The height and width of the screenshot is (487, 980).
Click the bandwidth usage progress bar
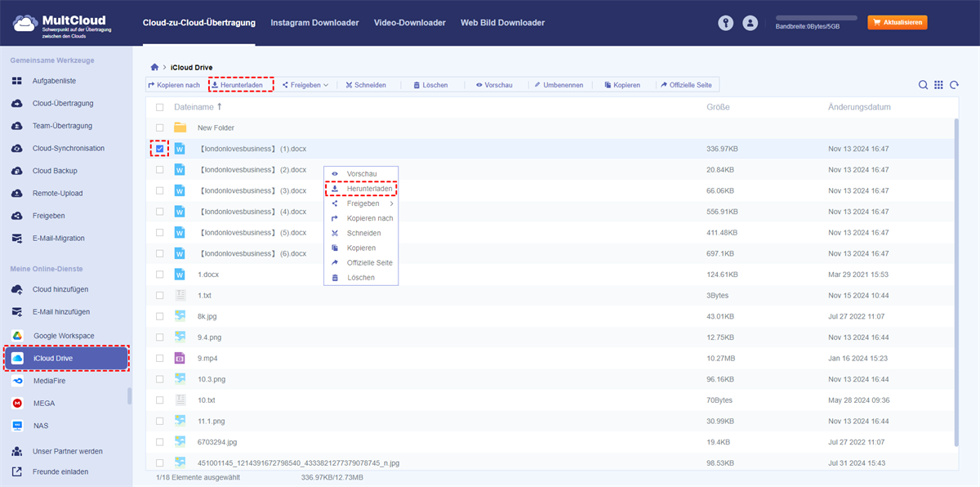(x=816, y=17)
